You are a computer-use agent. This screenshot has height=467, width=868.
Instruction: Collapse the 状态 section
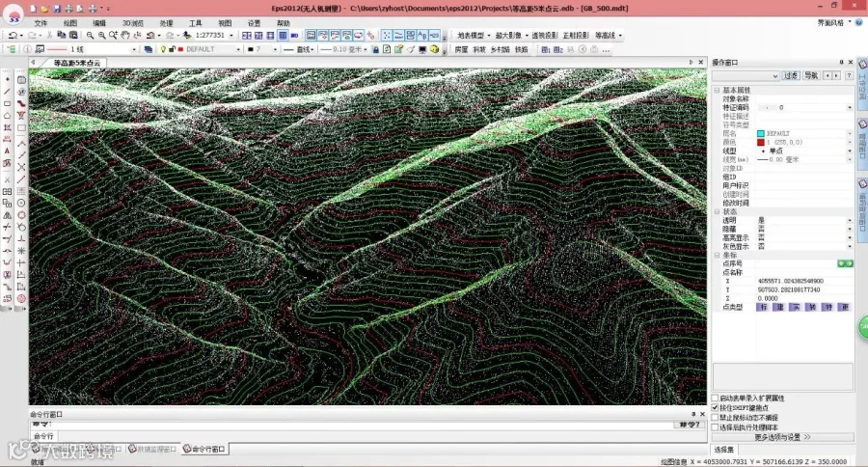[x=717, y=211]
